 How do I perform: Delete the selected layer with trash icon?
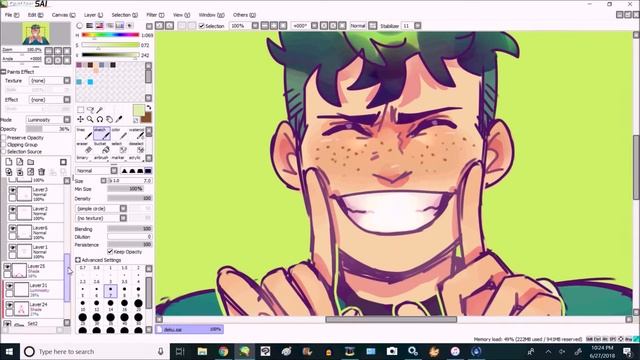pyautogui.click(x=41, y=172)
